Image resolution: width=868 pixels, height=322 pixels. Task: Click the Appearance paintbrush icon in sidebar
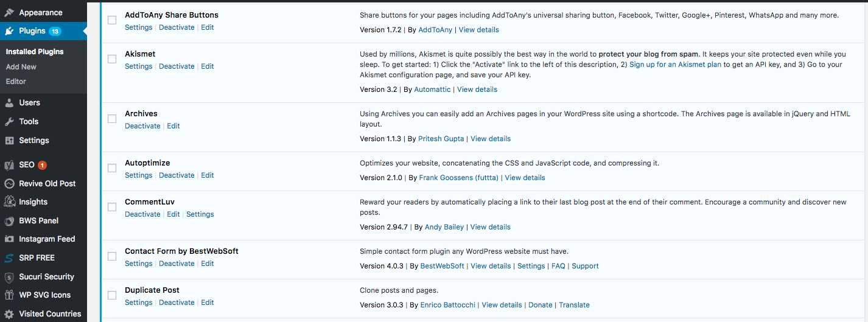9,12
